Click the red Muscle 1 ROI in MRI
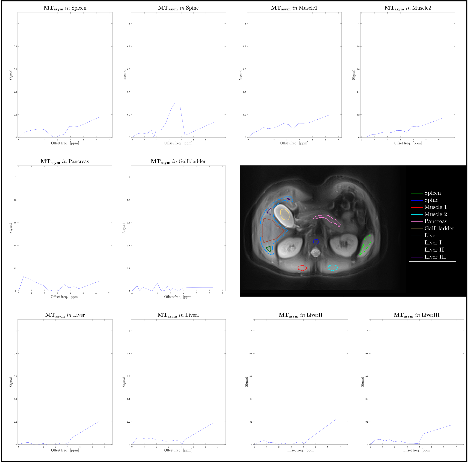476x462 pixels. pyautogui.click(x=302, y=268)
